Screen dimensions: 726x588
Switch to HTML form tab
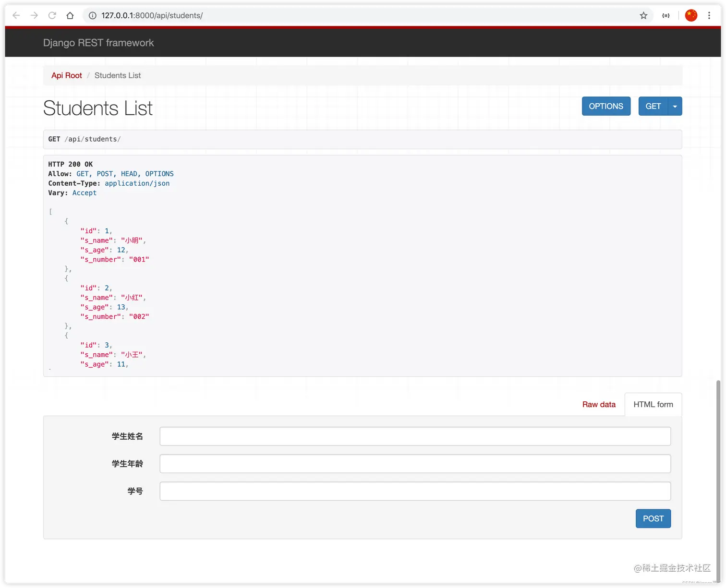click(x=653, y=405)
